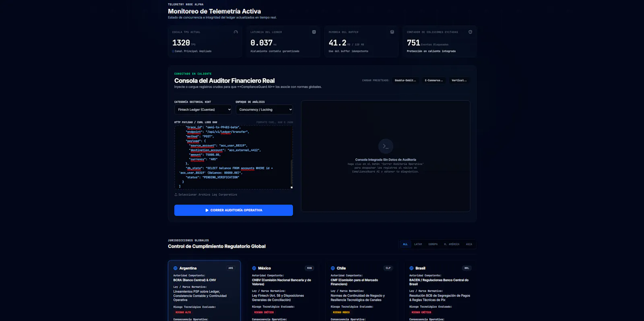644x321 pixels.
Task: Click the globe icon on Argentina card
Action: point(175,268)
